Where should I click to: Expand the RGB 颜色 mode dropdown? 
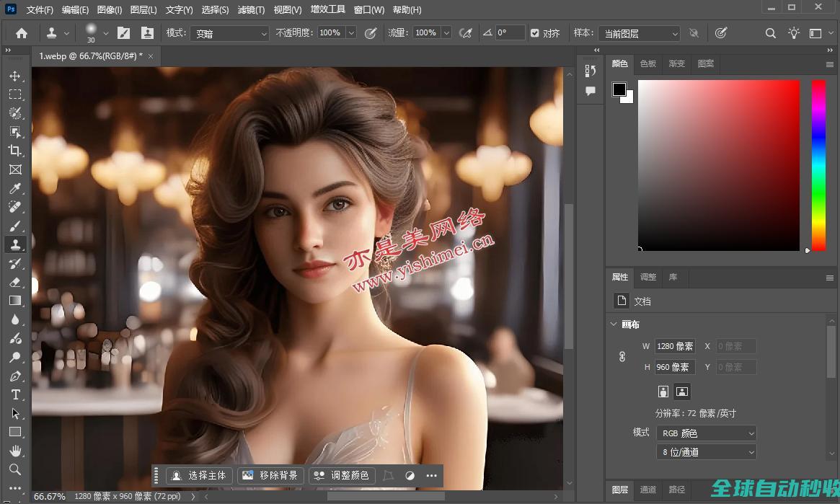(x=706, y=433)
